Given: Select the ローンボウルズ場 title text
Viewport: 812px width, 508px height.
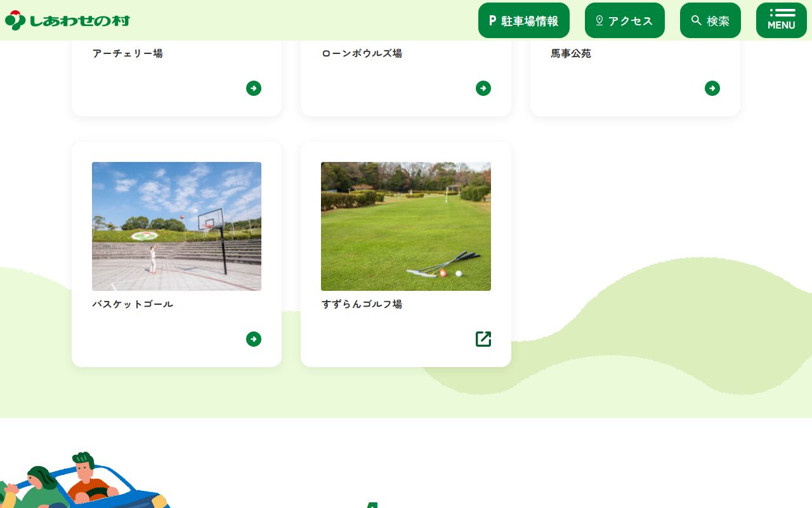Looking at the screenshot, I should point(362,53).
